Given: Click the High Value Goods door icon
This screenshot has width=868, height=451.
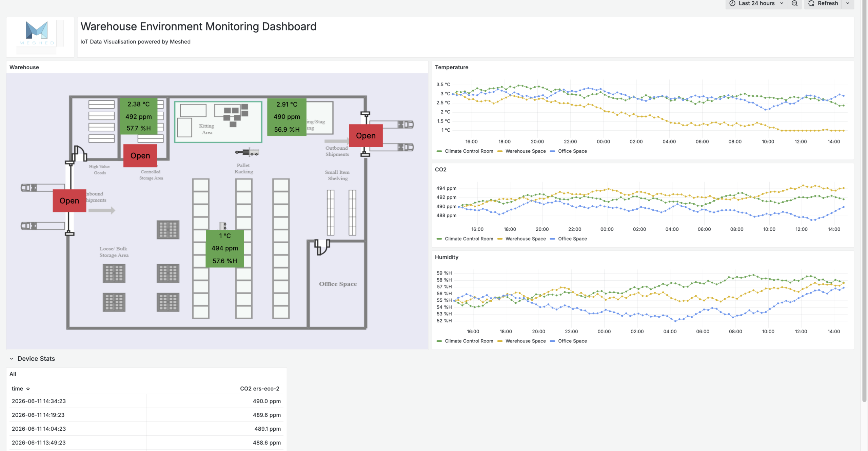Looking at the screenshot, I should click(80, 153).
